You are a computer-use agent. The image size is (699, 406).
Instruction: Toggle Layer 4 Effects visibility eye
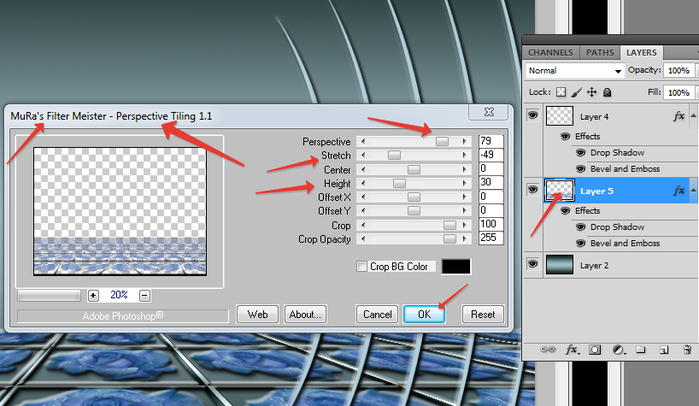coord(565,136)
